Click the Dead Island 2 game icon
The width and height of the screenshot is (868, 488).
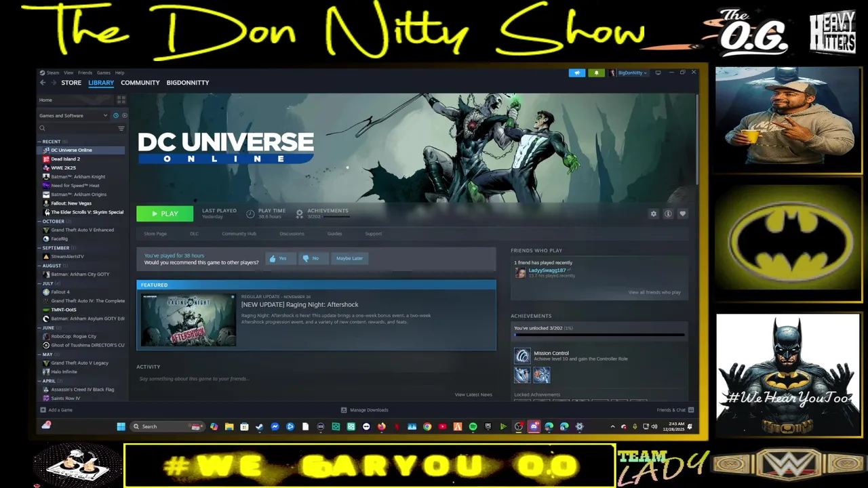pos(46,159)
